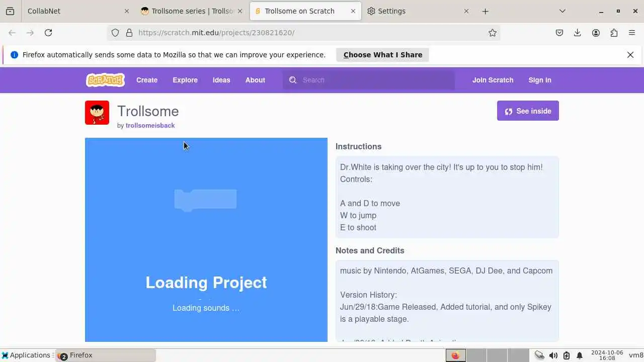Open the network tray icon
The image size is (644, 362).
tap(539, 355)
